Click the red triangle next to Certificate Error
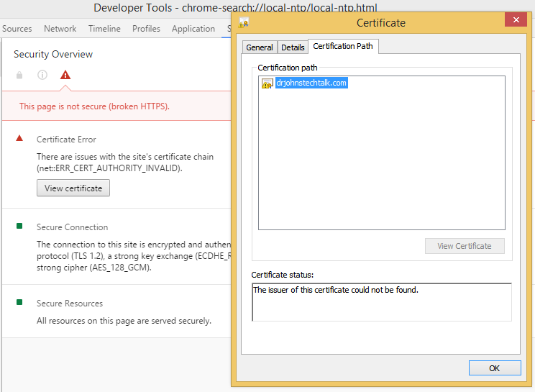 pos(19,138)
